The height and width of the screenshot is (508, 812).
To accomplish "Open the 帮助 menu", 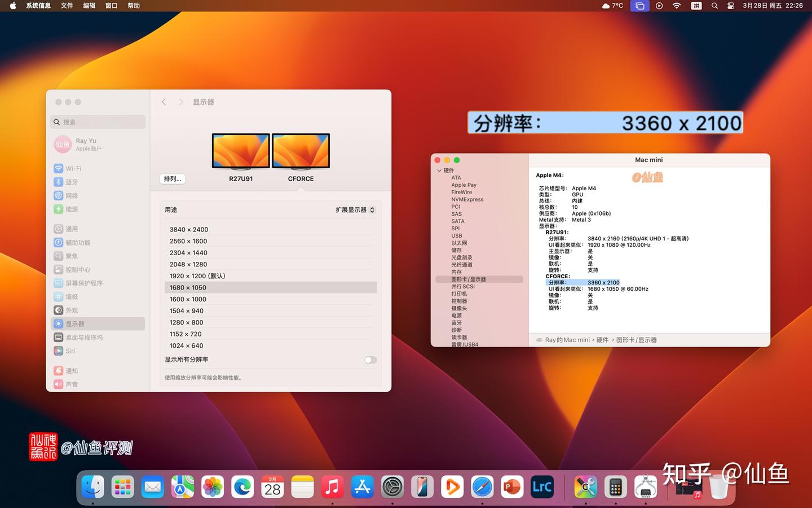I will (133, 6).
